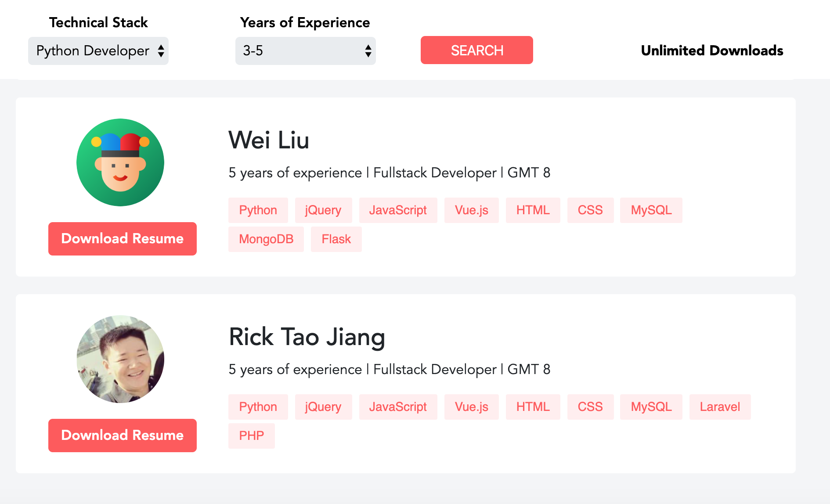Viewport: 830px width, 504px height.
Task: Click the SEARCH button
Action: (x=477, y=50)
